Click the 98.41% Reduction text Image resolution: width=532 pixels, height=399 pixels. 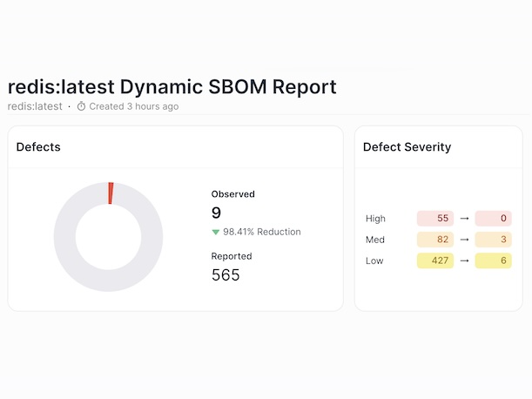[x=261, y=233]
